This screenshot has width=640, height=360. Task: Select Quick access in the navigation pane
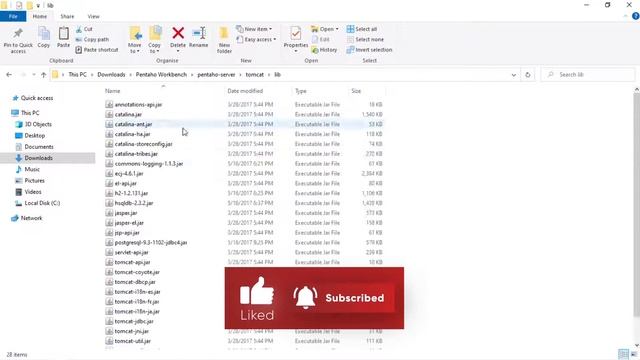pyautogui.click(x=33, y=98)
